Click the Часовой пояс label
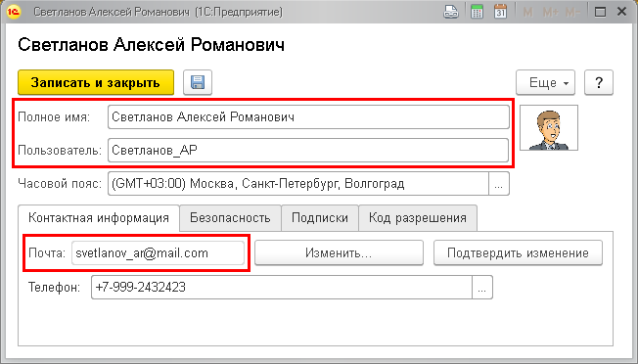Viewport: 638px width, 364px height. (x=60, y=184)
